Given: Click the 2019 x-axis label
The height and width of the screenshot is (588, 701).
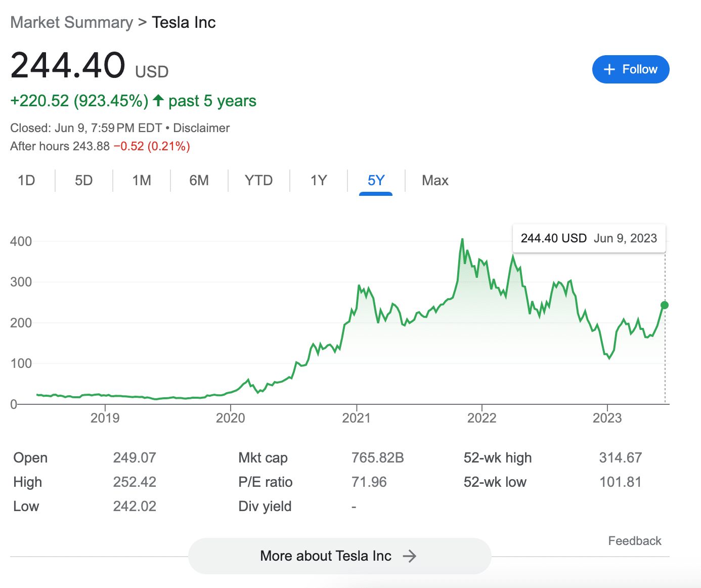Looking at the screenshot, I should (x=105, y=418).
